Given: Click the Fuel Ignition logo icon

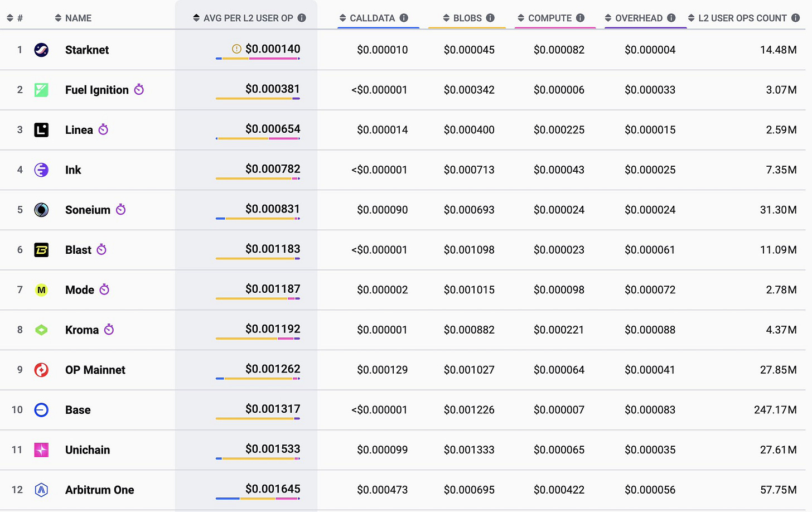Looking at the screenshot, I should pos(41,90).
